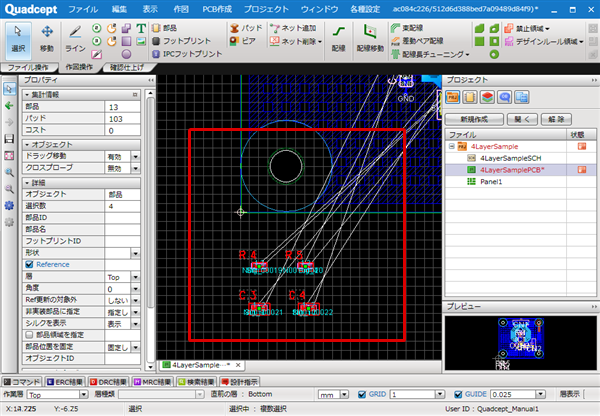Viewport: 600px width, 416px height.
Task: Click the 開く button in Project panel
Action: tap(522, 119)
